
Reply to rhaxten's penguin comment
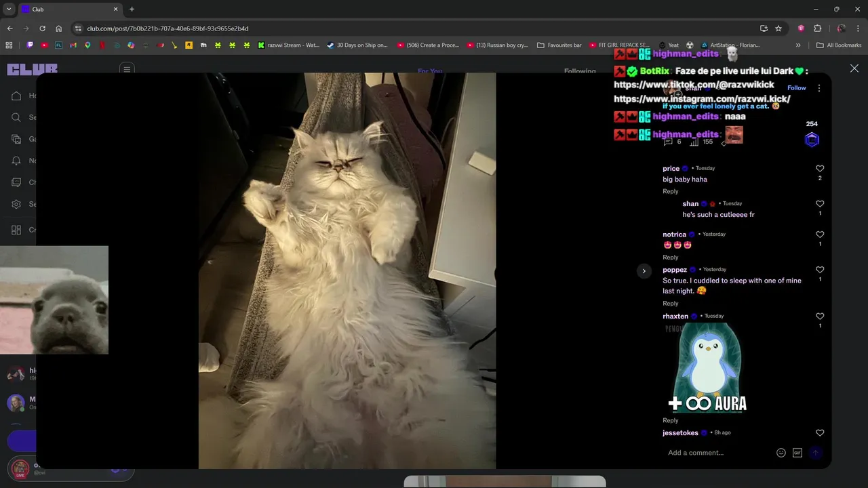(670, 420)
